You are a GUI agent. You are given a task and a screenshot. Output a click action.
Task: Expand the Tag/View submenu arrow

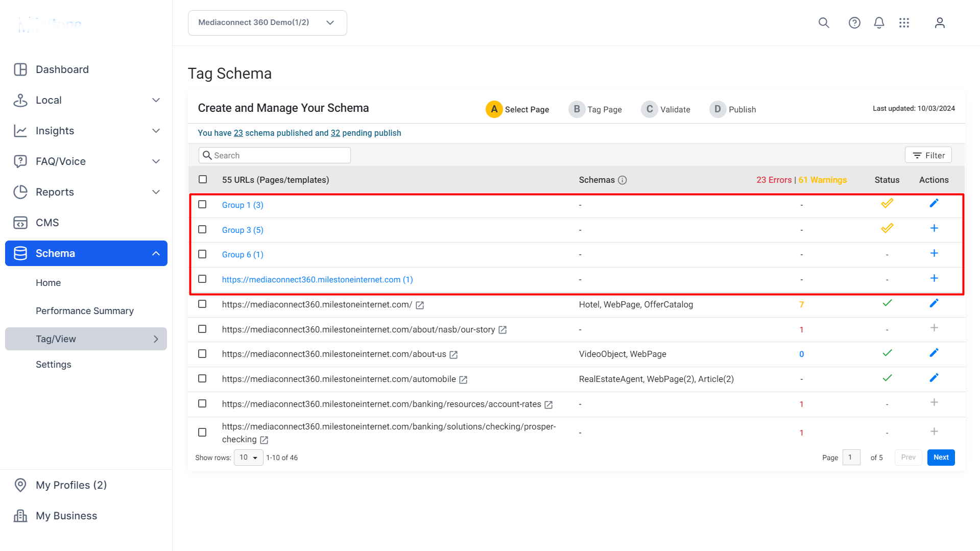156,339
